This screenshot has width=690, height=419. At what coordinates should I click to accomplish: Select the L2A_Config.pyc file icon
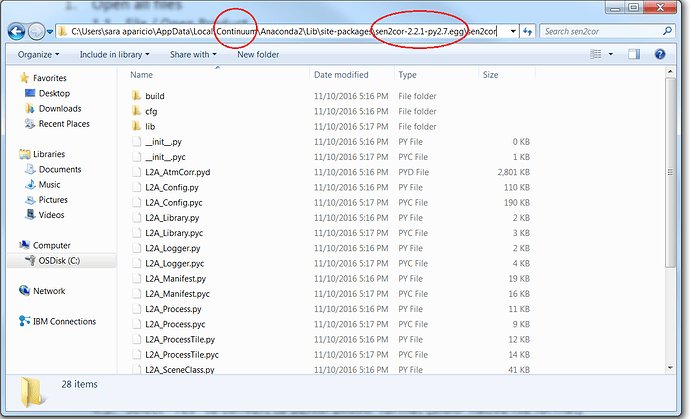tap(137, 202)
